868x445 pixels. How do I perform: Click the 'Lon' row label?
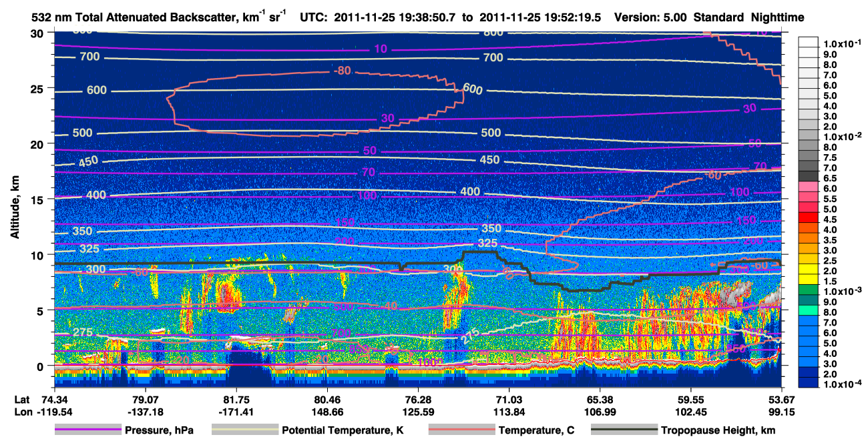[23, 412]
